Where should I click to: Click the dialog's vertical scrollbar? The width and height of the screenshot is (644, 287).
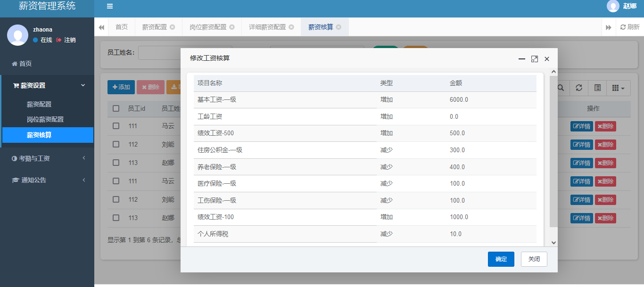pos(553,151)
